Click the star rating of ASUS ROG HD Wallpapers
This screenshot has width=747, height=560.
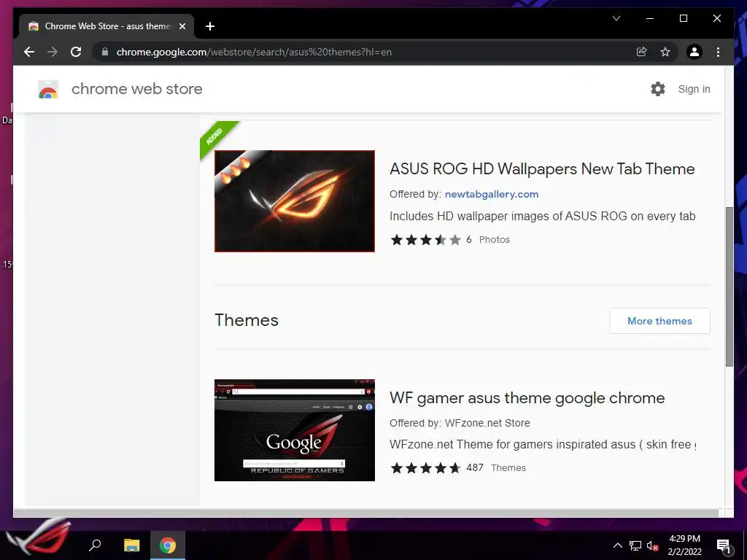426,239
